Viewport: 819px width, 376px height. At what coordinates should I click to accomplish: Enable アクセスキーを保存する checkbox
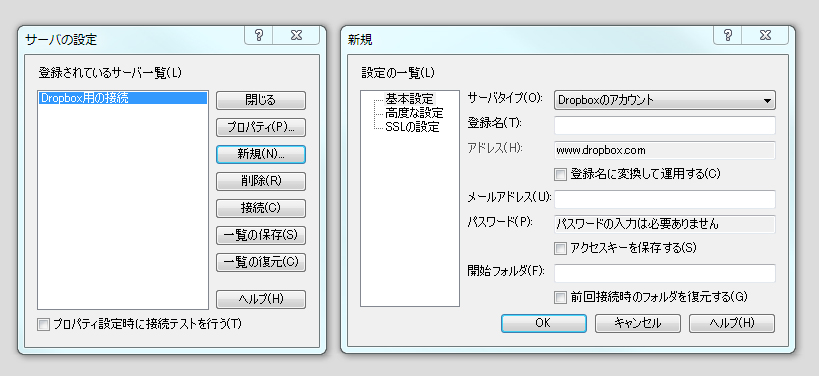pyautogui.click(x=560, y=248)
